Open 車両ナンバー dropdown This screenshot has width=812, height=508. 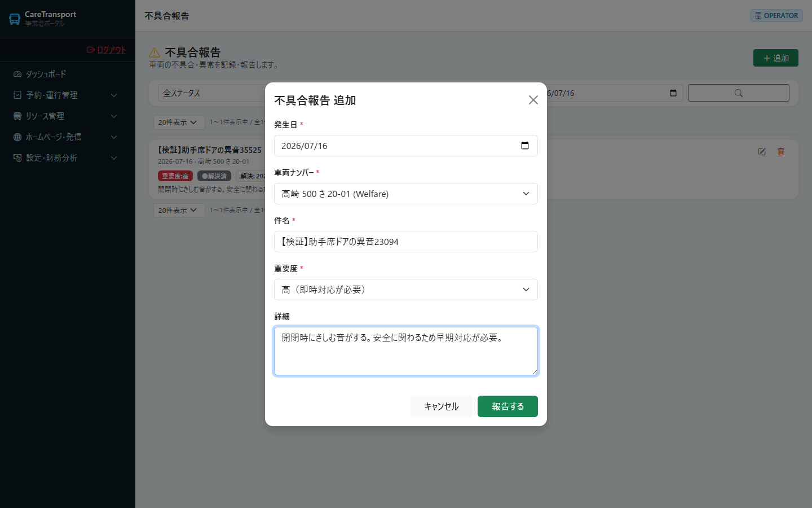point(406,194)
